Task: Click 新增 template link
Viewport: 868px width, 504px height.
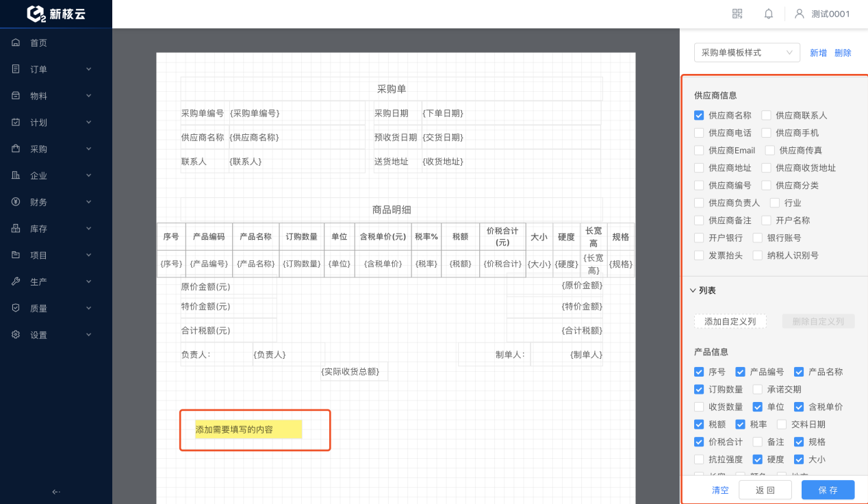Action: 818,53
